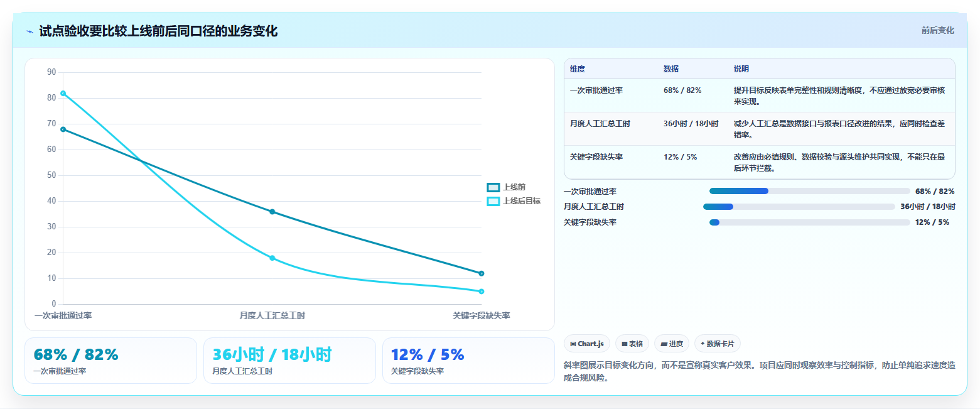The width and height of the screenshot is (980, 409).
Task: Click the large 68% / 82% stat card value
Action: [x=76, y=354]
